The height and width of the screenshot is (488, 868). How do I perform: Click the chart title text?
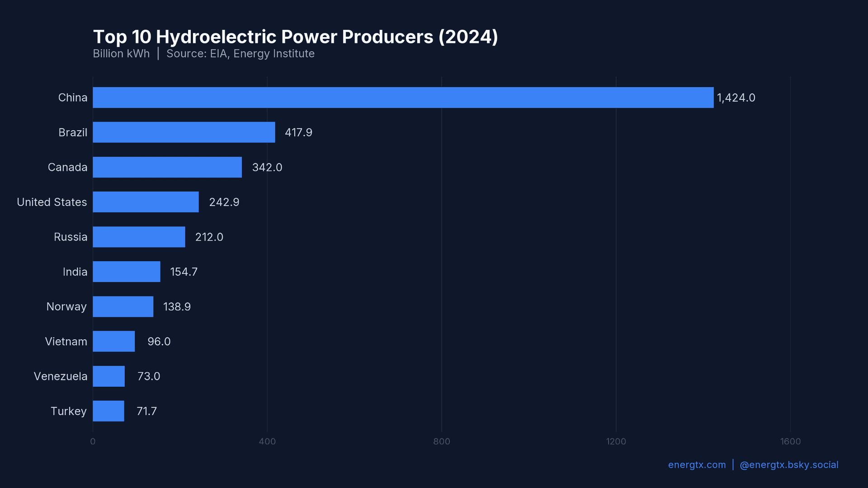click(295, 37)
